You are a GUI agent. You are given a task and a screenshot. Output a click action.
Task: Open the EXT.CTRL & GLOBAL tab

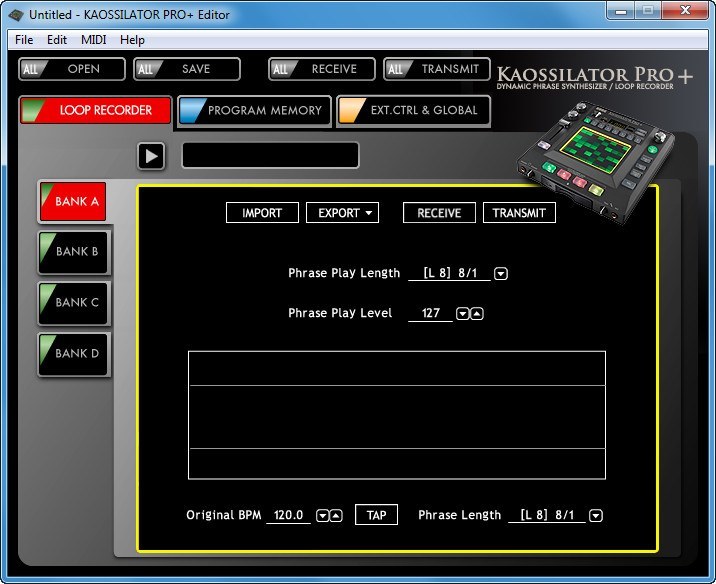pyautogui.click(x=414, y=110)
